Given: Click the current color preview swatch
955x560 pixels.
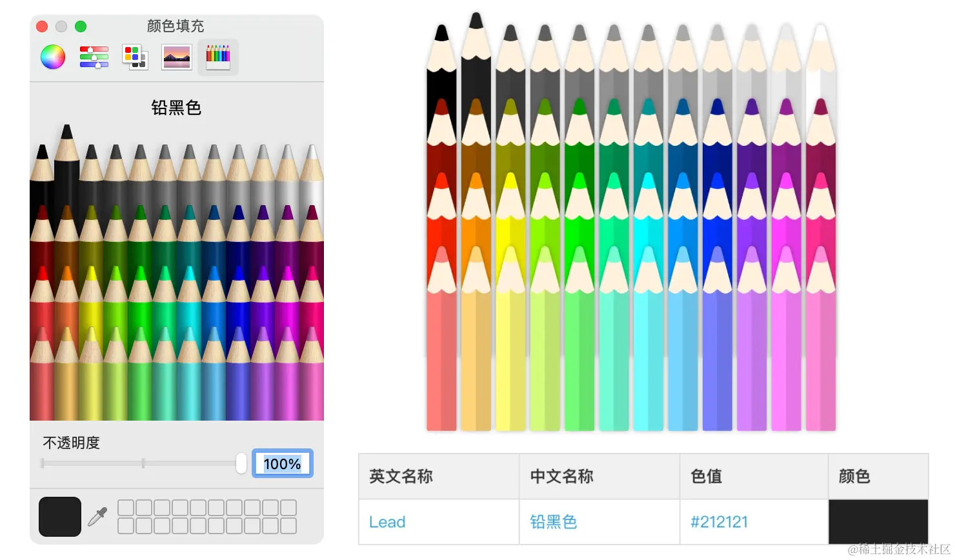Looking at the screenshot, I should coord(60,517).
